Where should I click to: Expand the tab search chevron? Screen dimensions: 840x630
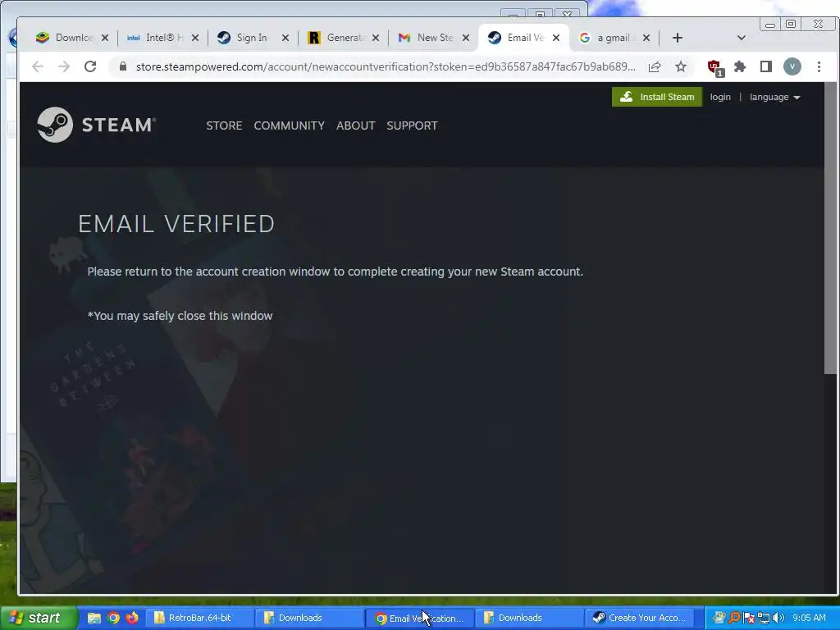tap(742, 38)
